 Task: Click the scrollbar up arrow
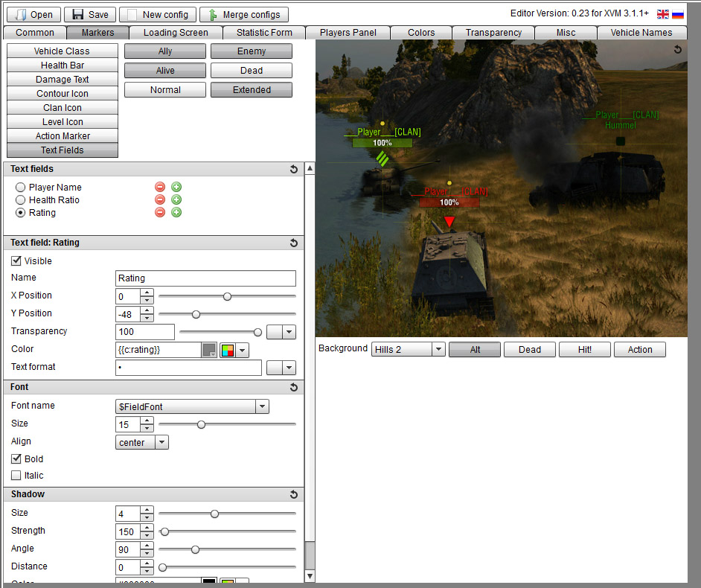pos(310,168)
